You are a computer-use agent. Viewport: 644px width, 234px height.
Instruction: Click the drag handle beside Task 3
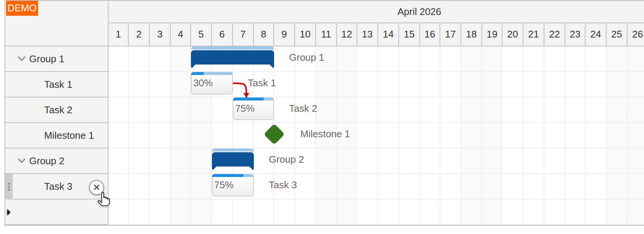point(8,186)
